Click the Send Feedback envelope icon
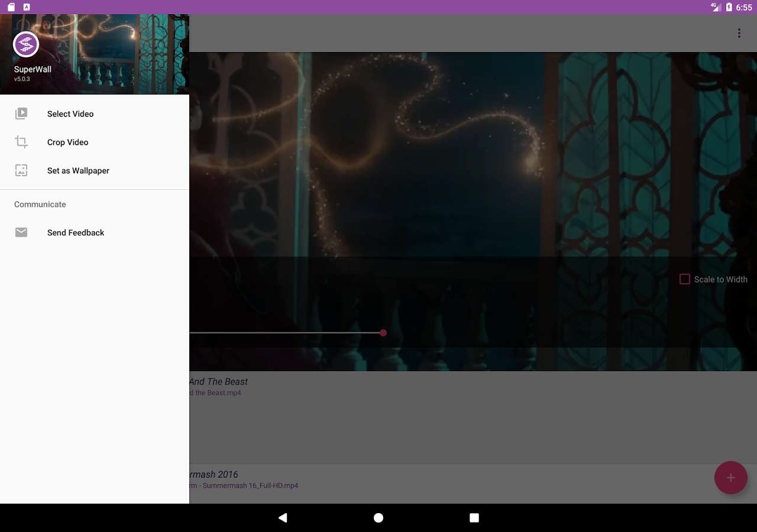The width and height of the screenshot is (757, 532). pos(21,232)
